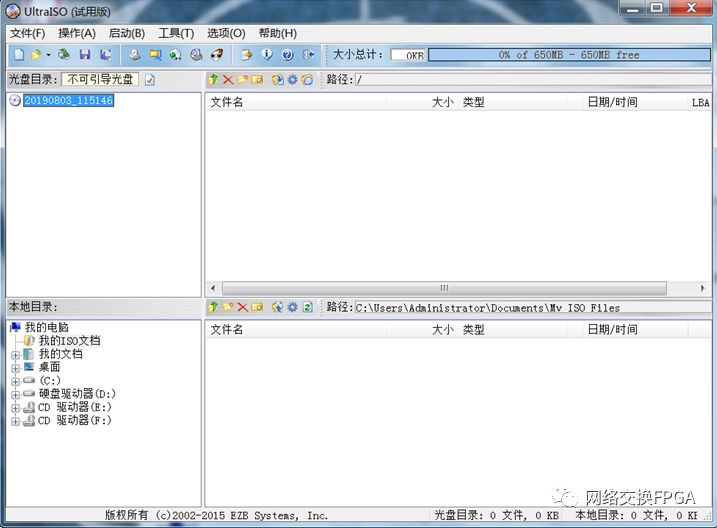Open the 启动(B) menu
Image resolution: width=717 pixels, height=528 pixels.
(127, 33)
